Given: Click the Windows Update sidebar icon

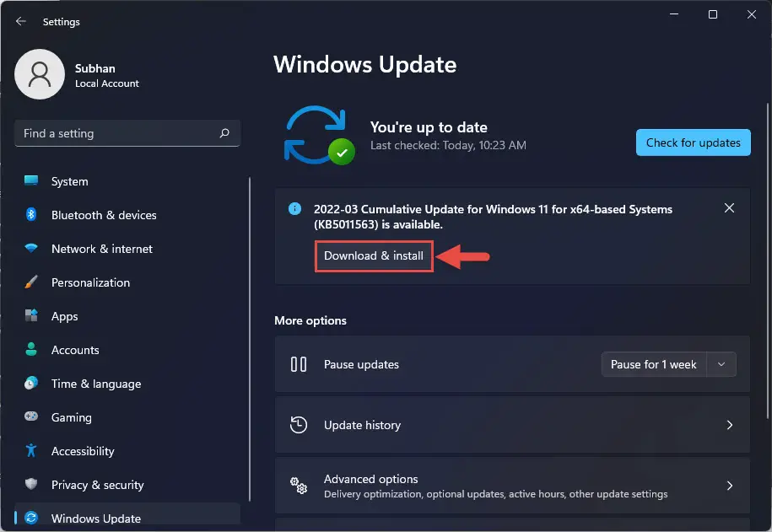Looking at the screenshot, I should [31, 518].
